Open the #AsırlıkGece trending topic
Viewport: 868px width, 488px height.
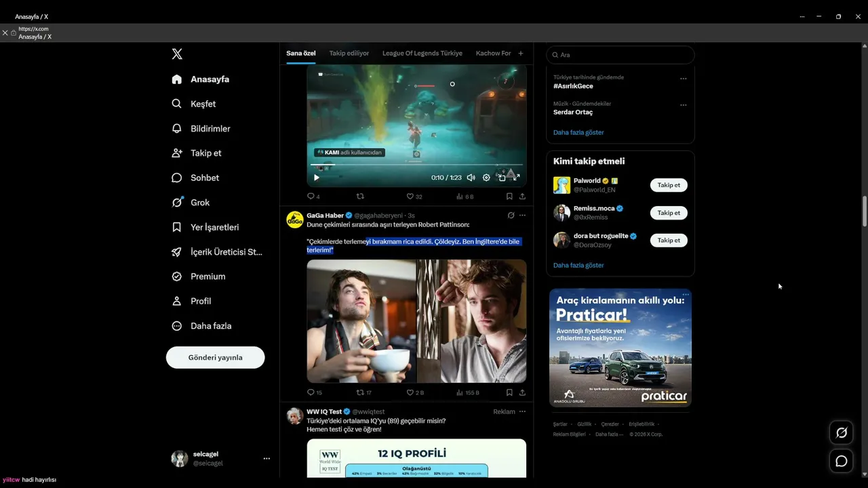click(x=573, y=86)
